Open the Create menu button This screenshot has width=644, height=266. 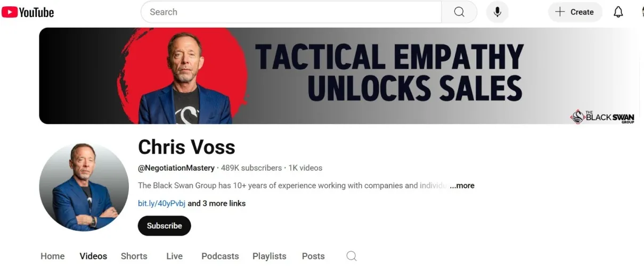pos(575,12)
